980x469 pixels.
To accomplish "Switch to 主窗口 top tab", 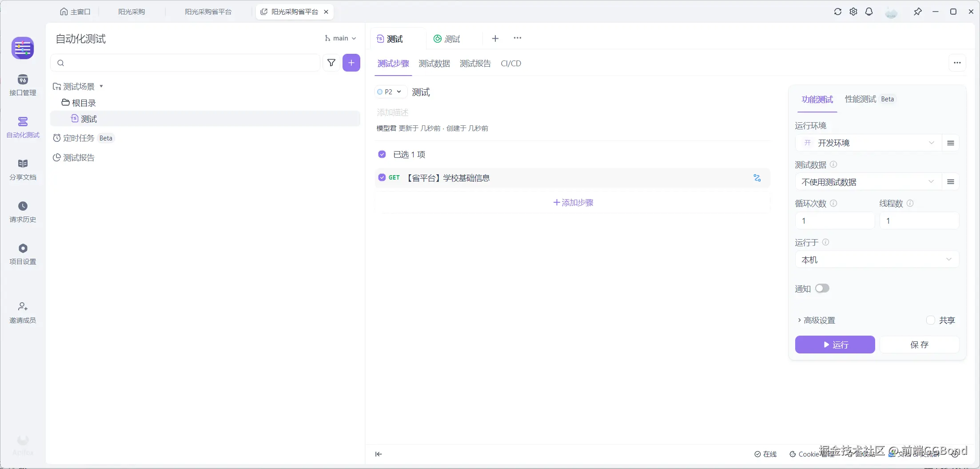I will [75, 12].
